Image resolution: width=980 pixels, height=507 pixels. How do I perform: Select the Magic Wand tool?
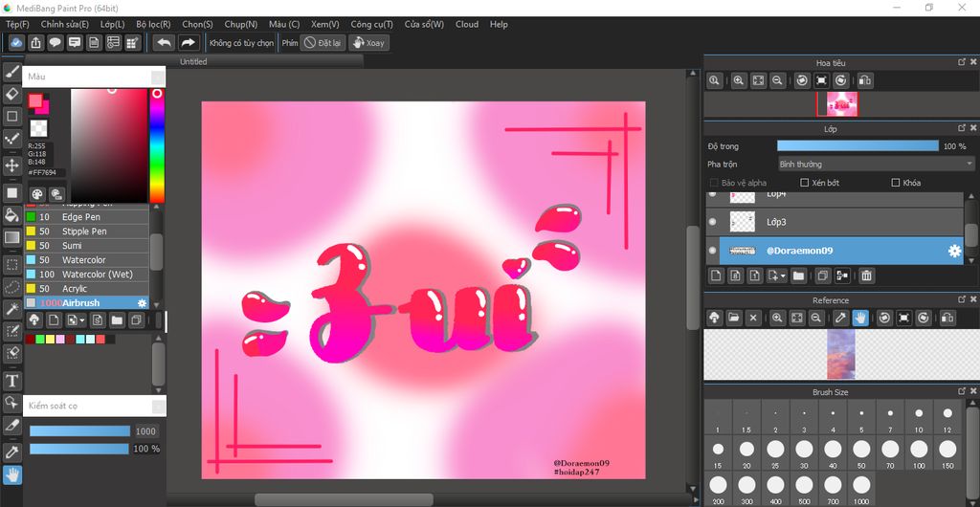(11, 308)
